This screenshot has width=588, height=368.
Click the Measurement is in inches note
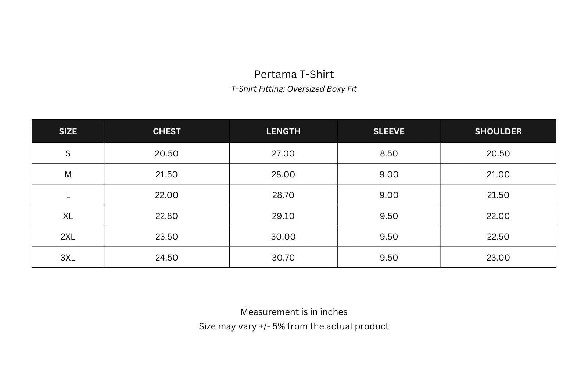[x=294, y=312]
